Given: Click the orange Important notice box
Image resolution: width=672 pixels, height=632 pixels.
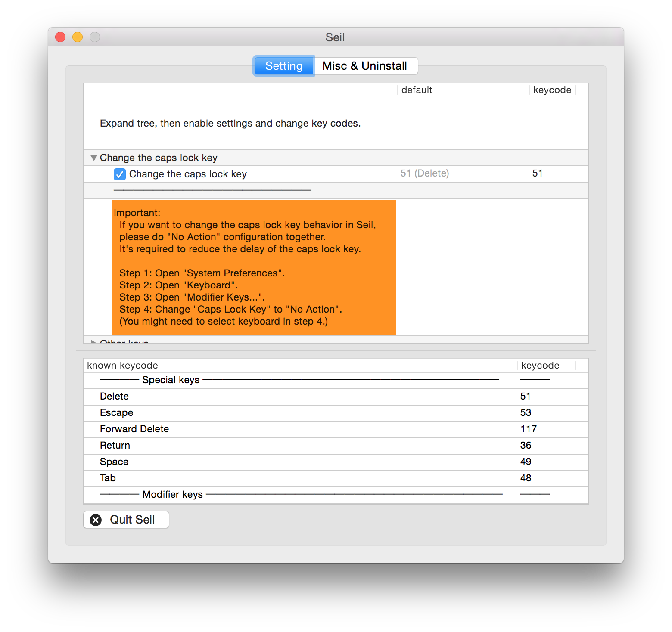Looking at the screenshot, I should click(254, 267).
